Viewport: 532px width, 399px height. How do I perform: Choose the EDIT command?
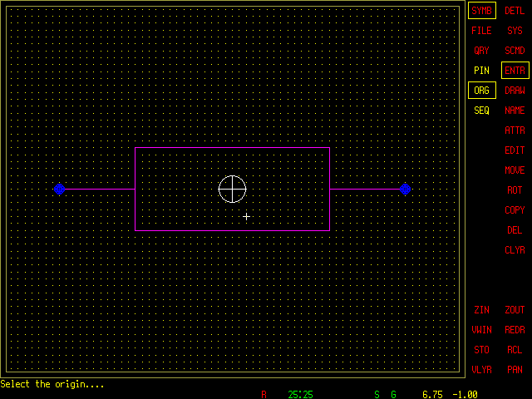pos(515,150)
